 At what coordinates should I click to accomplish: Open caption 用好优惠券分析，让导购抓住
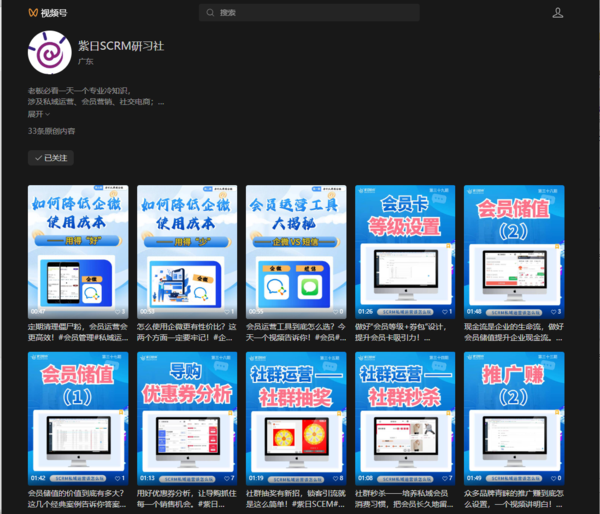point(187,499)
